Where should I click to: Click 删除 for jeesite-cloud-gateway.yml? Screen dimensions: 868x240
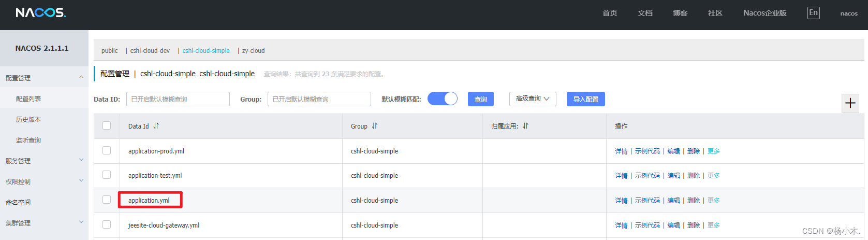pyautogui.click(x=694, y=225)
